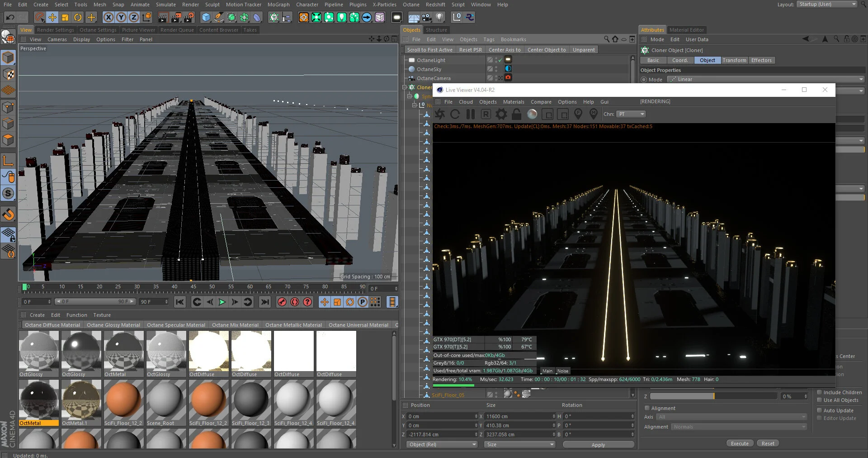Click the cube primitive object icon
868x458 pixels.
[206, 18]
